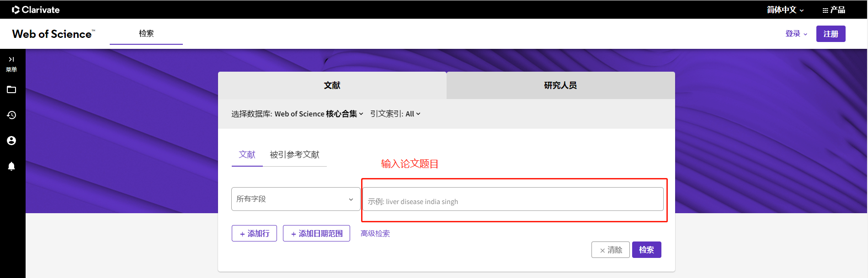The image size is (868, 278).
Task: Click the 添加日期范围 button
Action: [x=316, y=233]
